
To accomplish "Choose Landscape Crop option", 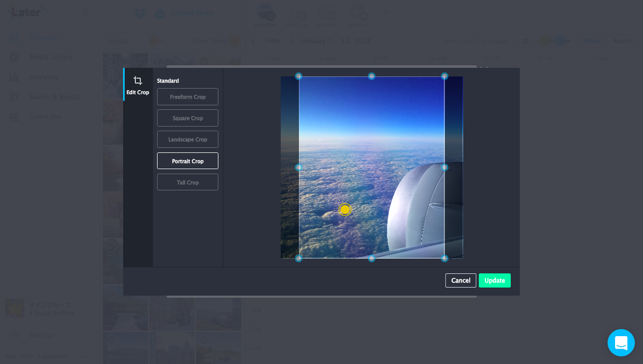I will tap(187, 139).
